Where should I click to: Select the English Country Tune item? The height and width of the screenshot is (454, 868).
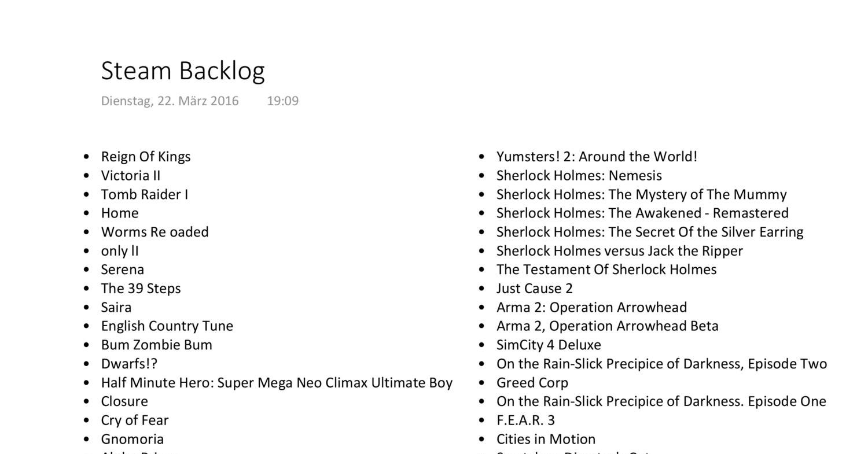coord(167,326)
